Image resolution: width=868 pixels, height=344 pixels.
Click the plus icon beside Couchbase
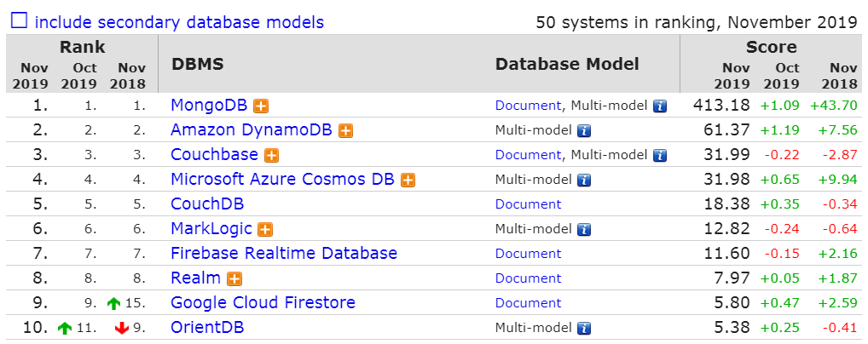click(x=271, y=156)
